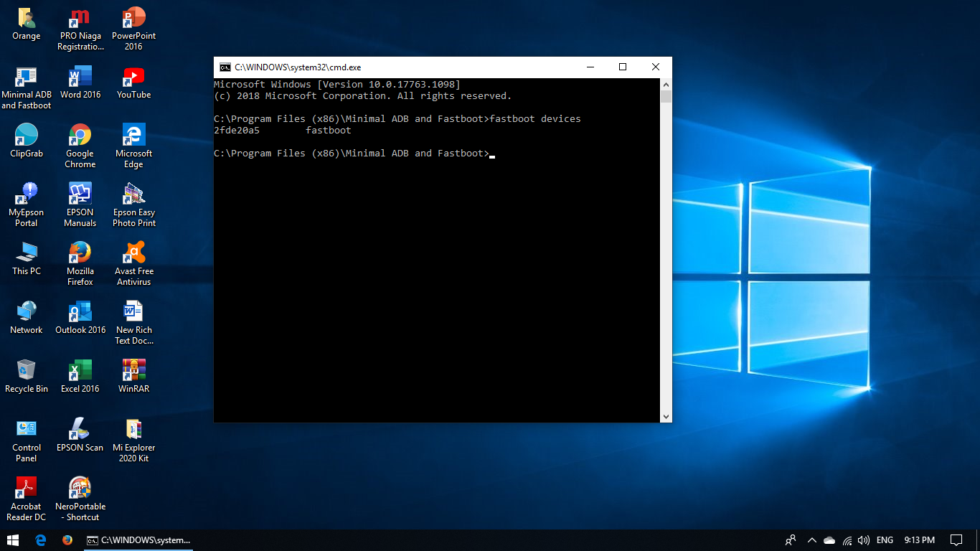
Task: Select the Excel 2016 shortcut
Action: [80, 377]
